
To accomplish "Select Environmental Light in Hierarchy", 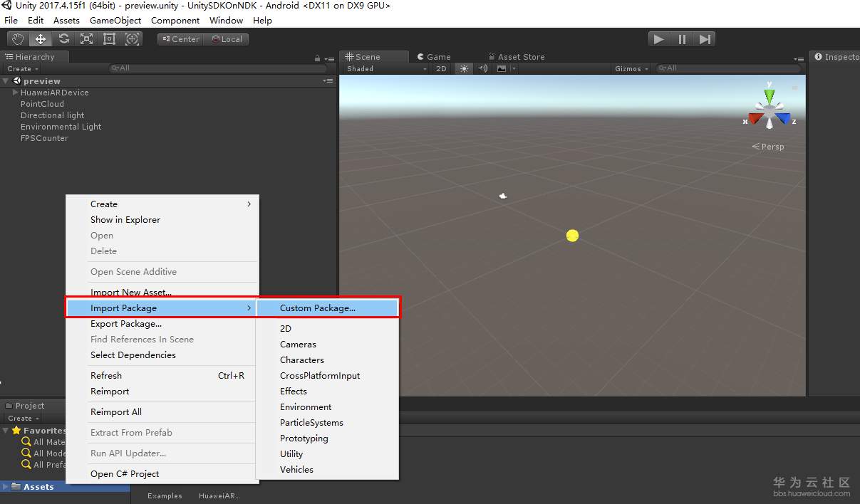I will [61, 127].
